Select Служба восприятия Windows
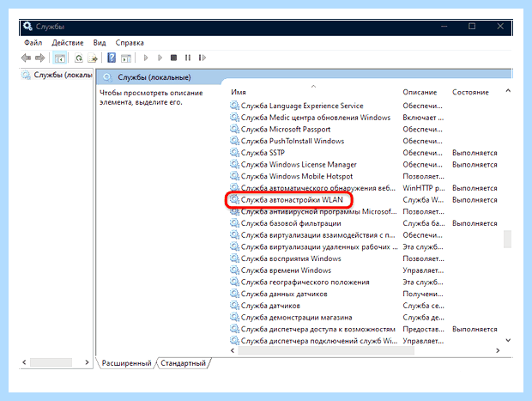The height and width of the screenshot is (401, 532). [291, 258]
